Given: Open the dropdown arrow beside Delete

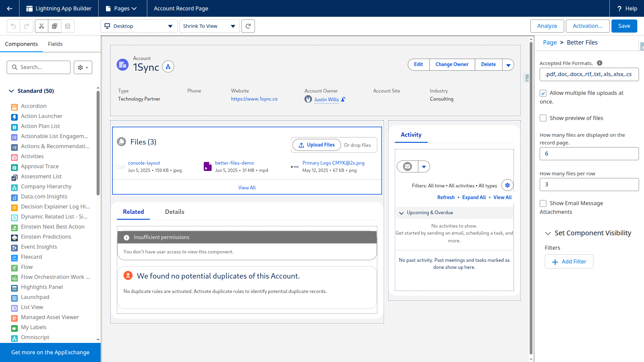Looking at the screenshot, I should tap(508, 64).
